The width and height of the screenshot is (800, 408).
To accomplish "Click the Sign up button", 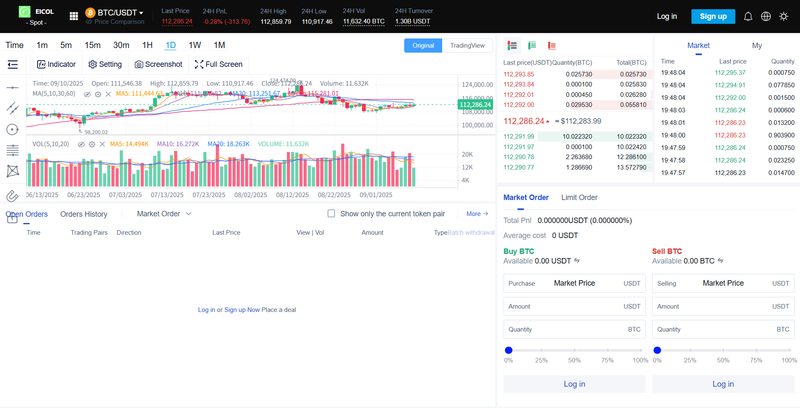I will (x=713, y=16).
